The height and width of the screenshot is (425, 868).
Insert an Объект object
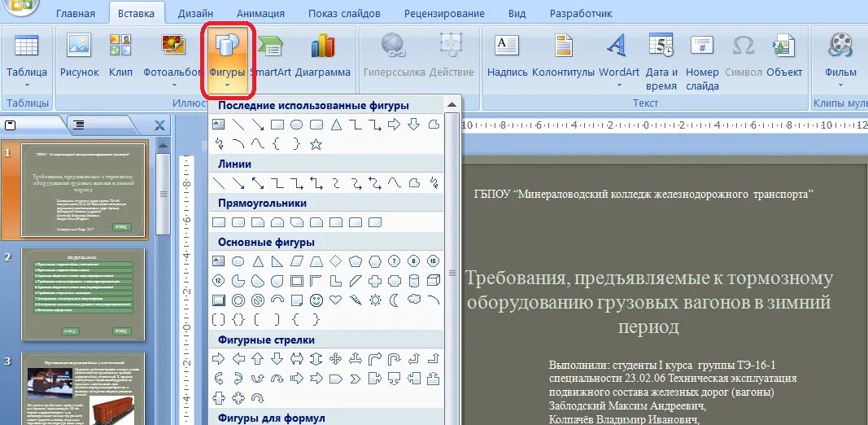click(784, 55)
